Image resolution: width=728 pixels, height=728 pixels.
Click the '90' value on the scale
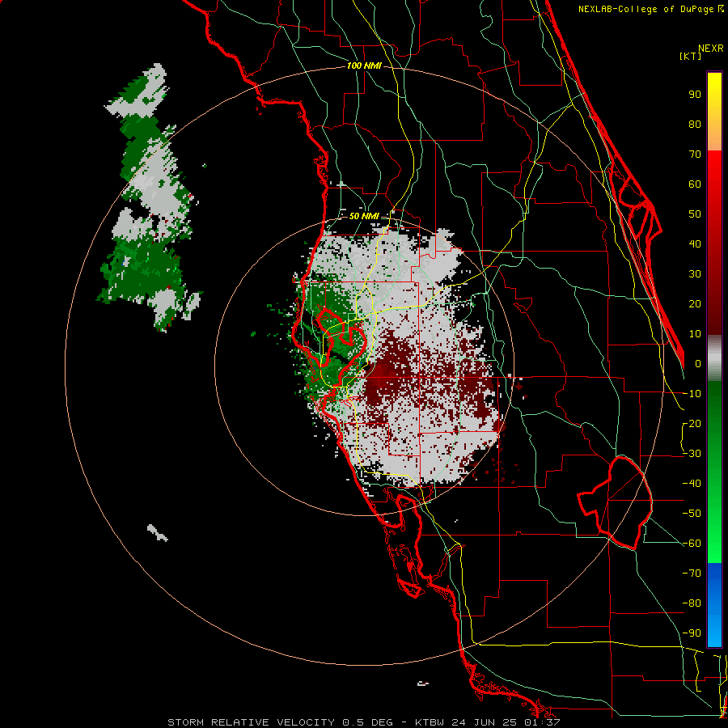point(695,95)
